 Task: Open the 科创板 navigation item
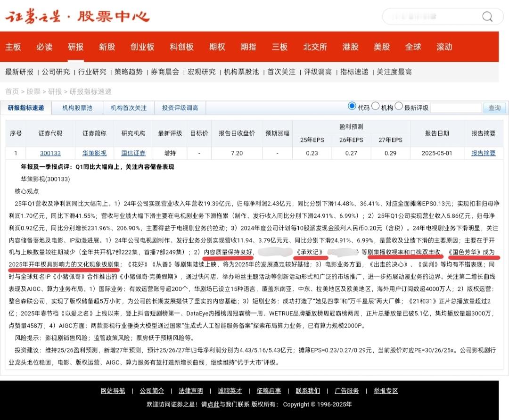(181, 47)
